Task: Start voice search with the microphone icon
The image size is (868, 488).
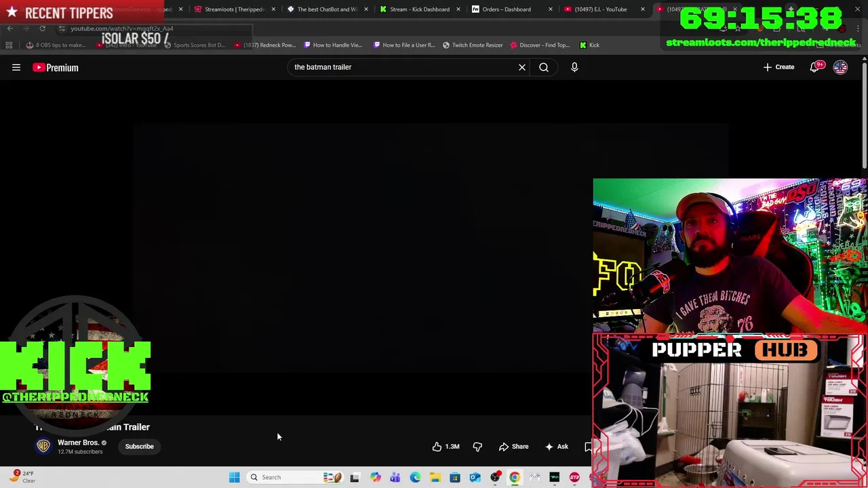Action: pos(574,67)
